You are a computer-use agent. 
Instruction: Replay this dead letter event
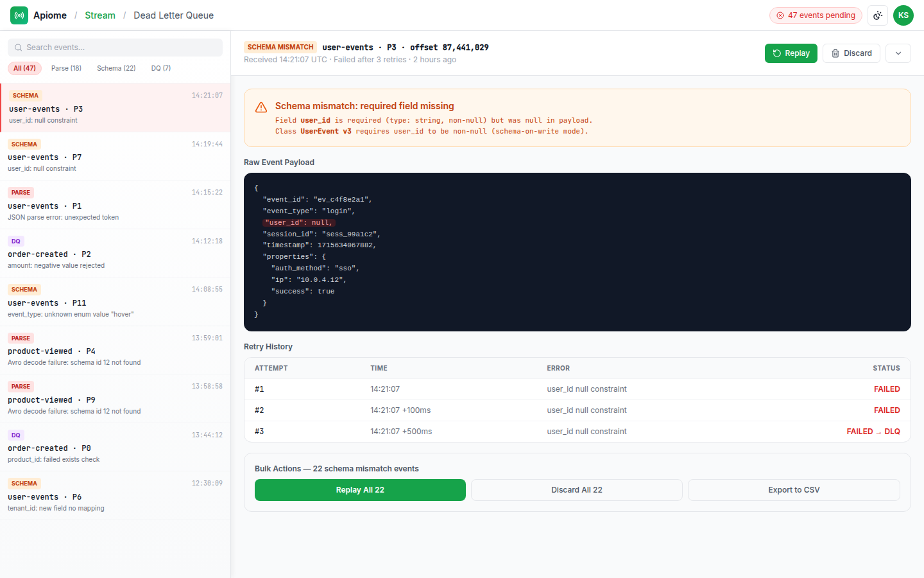click(x=791, y=53)
